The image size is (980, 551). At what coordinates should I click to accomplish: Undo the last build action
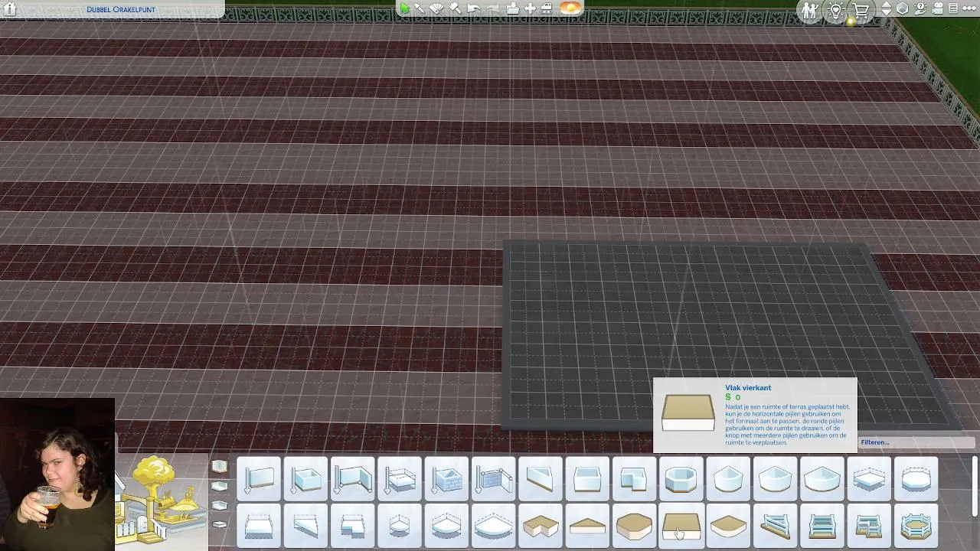click(x=473, y=8)
